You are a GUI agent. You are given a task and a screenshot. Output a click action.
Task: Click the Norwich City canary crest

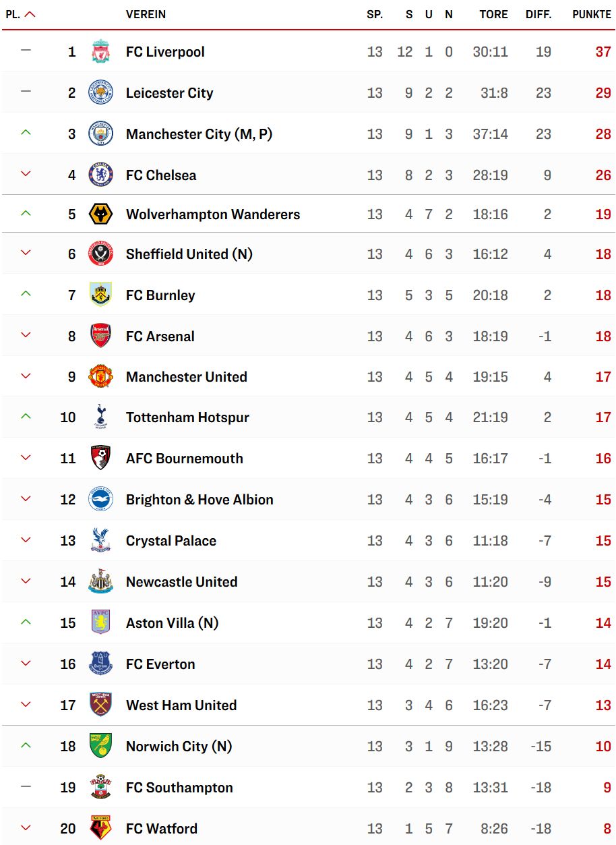pos(101,747)
